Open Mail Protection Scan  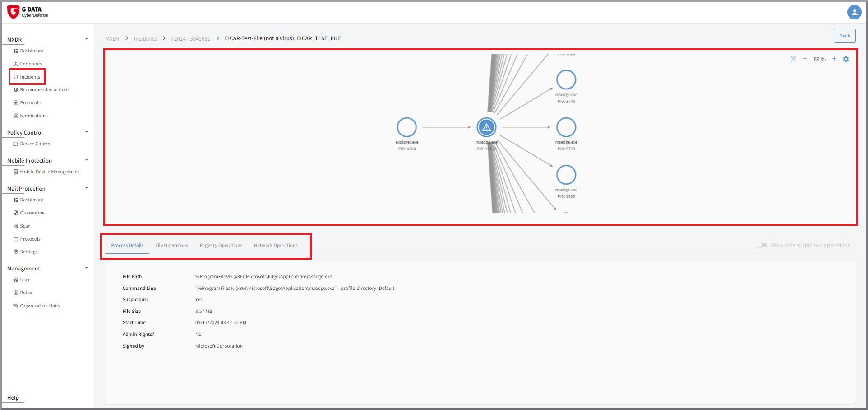(x=22, y=226)
